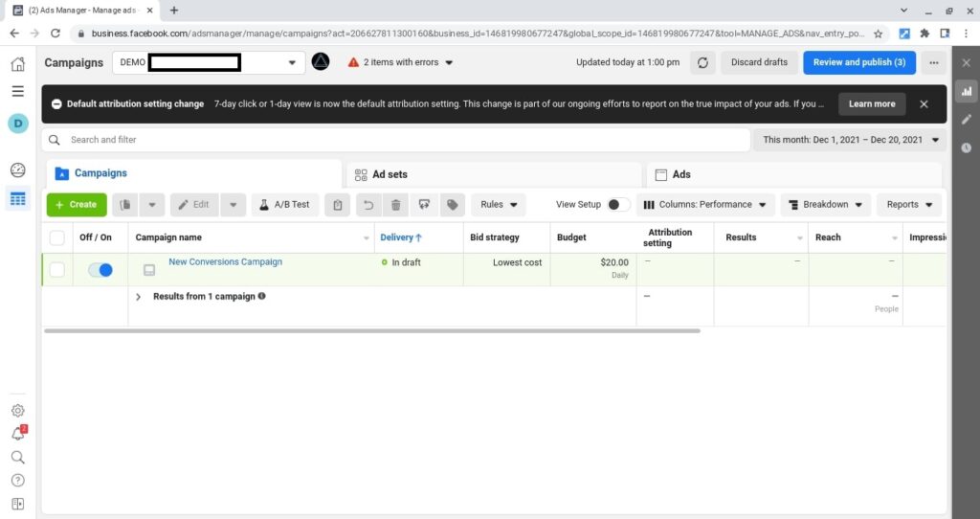Click the black triangle account logo icon
This screenshot has width=980, height=519.
tap(321, 62)
